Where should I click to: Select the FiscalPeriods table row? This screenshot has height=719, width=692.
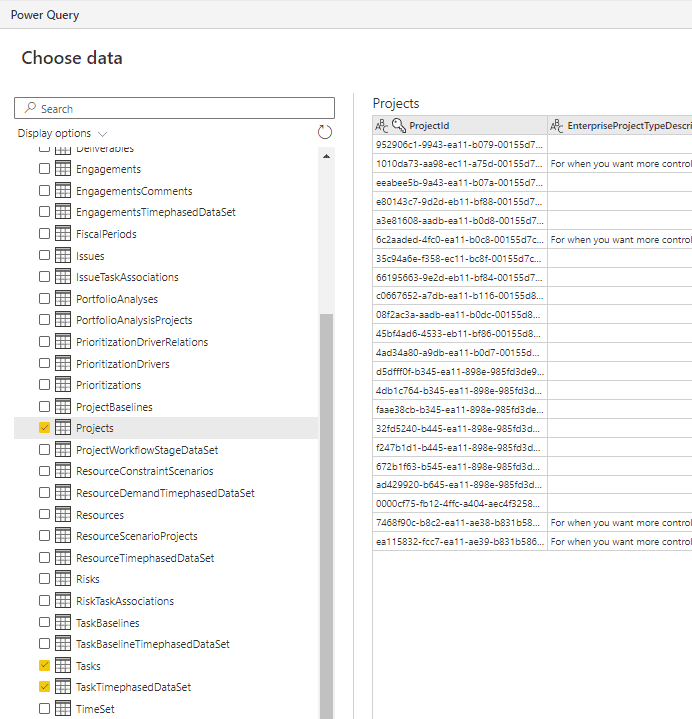click(x=166, y=234)
